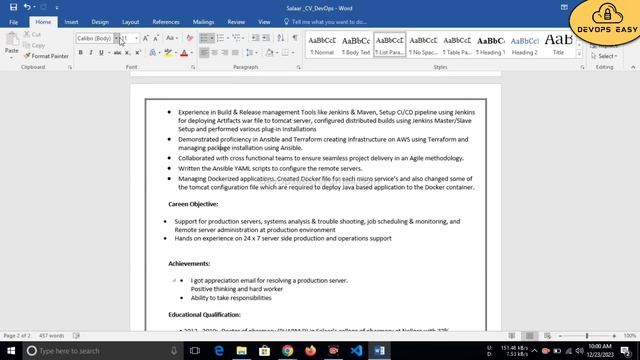Align text right
Image resolution: width=640 pixels, height=360 pixels.
(224, 53)
